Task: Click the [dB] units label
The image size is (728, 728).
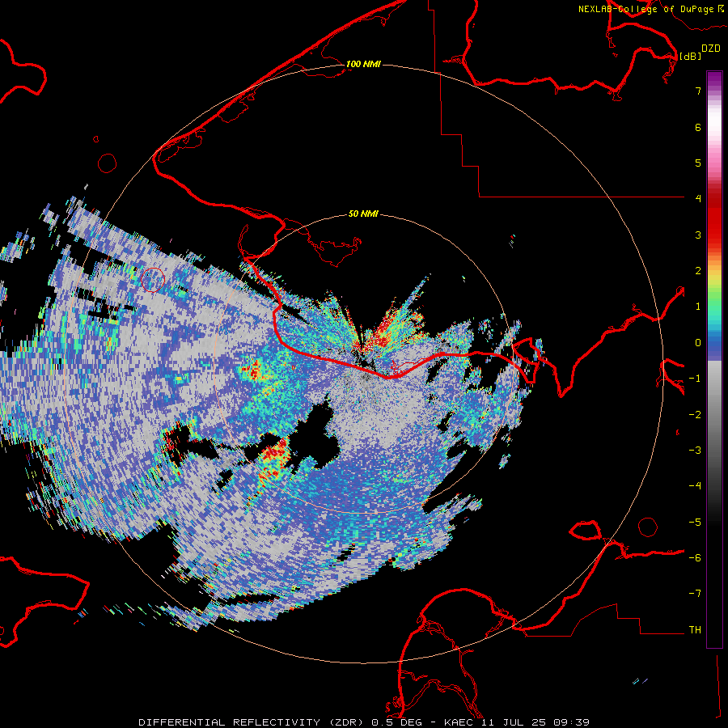Action: click(x=690, y=56)
